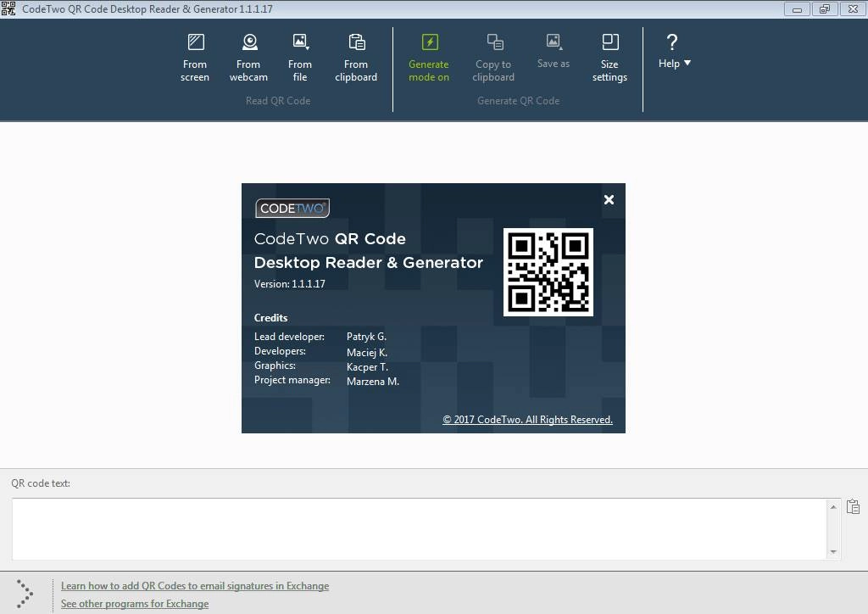The width and height of the screenshot is (868, 614).
Task: Click the Graphics: label
Action: [275, 366]
